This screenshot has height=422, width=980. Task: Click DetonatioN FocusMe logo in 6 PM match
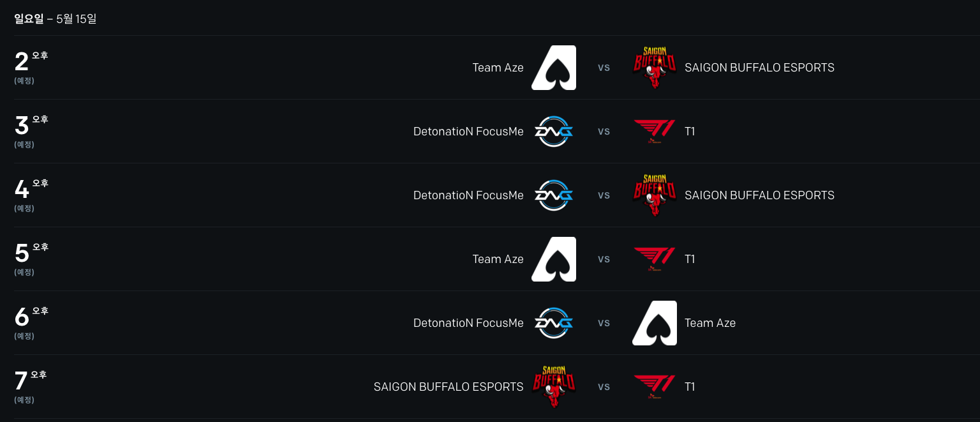click(554, 323)
